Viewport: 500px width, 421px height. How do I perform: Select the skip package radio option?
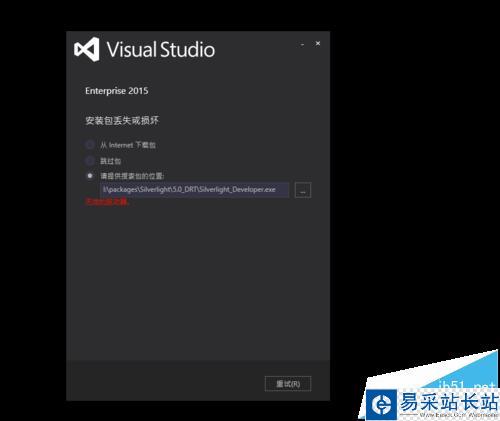click(x=90, y=161)
